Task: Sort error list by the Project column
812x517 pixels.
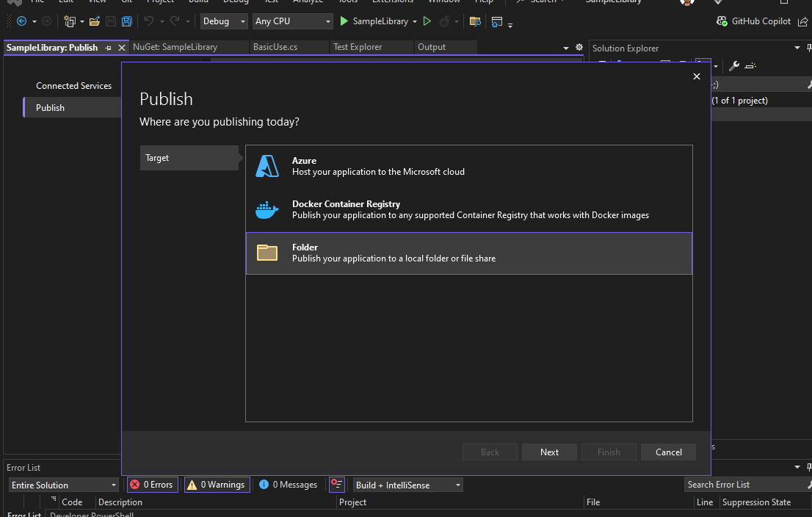Action: click(x=460, y=502)
